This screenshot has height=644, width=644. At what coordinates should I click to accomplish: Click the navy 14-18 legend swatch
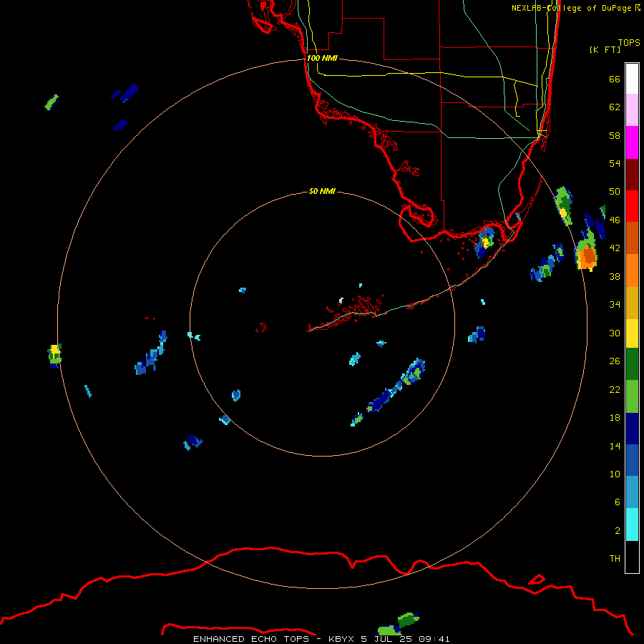(632, 429)
